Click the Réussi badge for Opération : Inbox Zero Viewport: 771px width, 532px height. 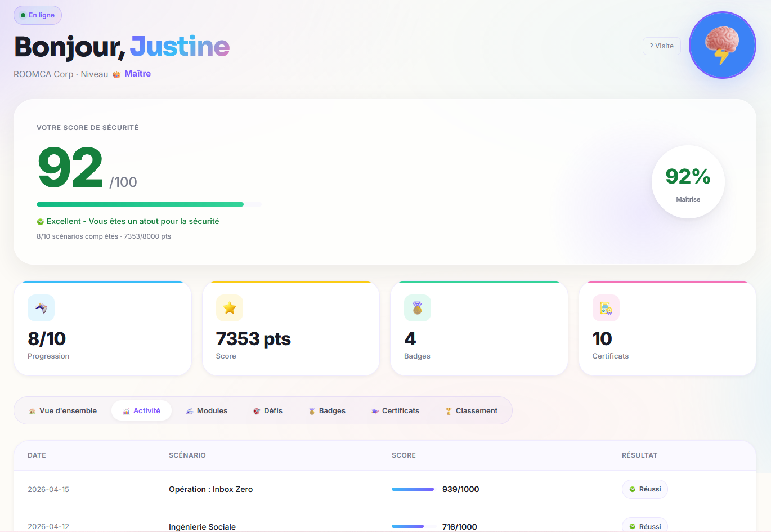coord(645,489)
